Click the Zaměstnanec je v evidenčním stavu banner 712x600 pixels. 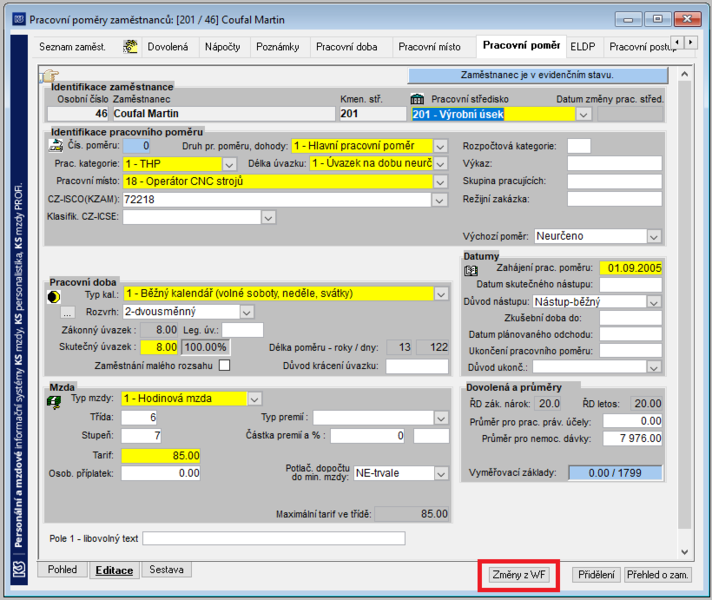point(538,75)
